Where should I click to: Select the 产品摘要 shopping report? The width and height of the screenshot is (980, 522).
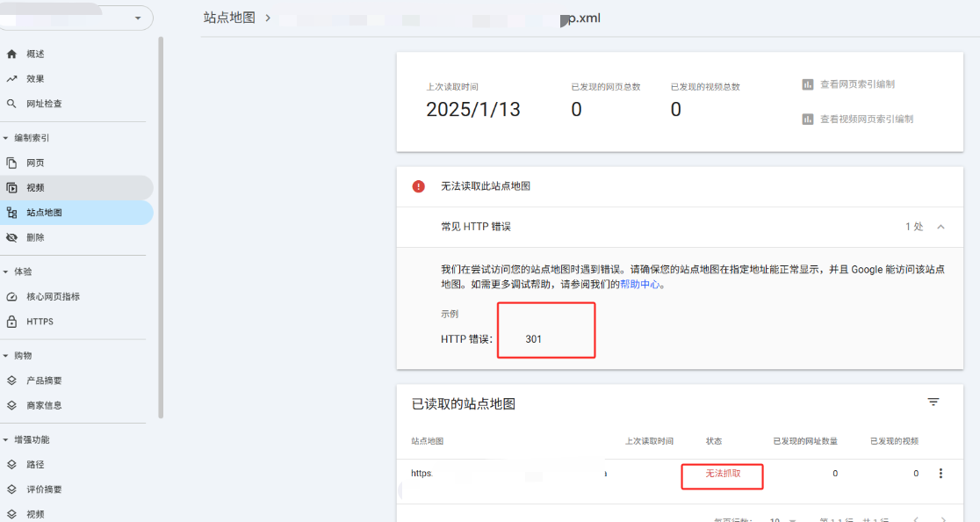pyautogui.click(x=46, y=381)
